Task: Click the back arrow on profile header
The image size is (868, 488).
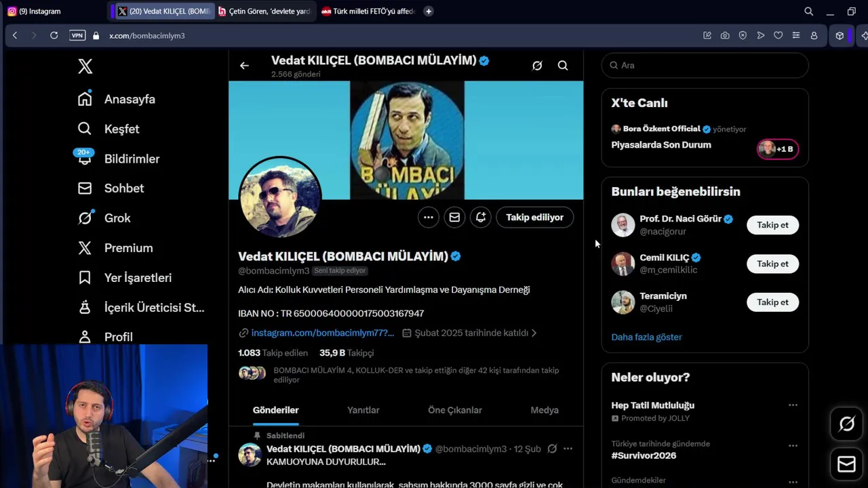Action: (x=244, y=66)
